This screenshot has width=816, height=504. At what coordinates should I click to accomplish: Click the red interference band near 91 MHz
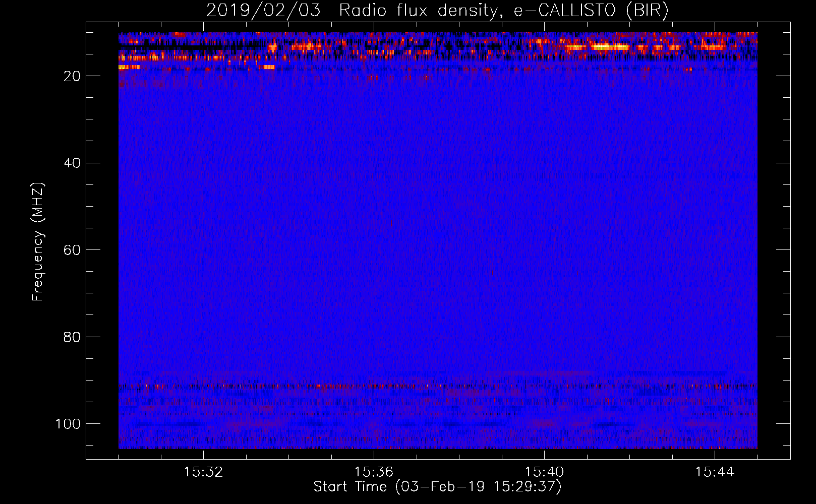pyautogui.click(x=438, y=387)
